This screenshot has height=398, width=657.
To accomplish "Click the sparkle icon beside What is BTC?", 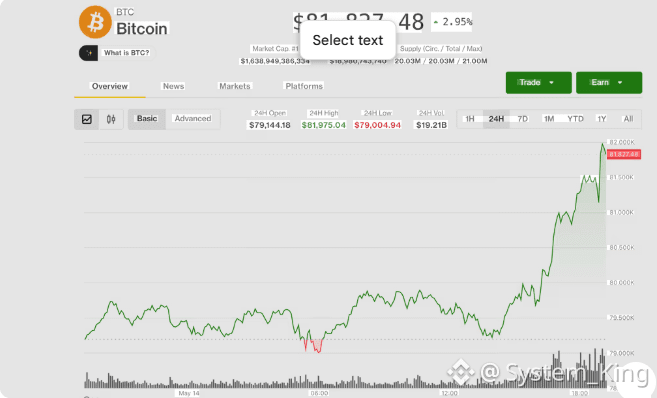I will pos(88,53).
